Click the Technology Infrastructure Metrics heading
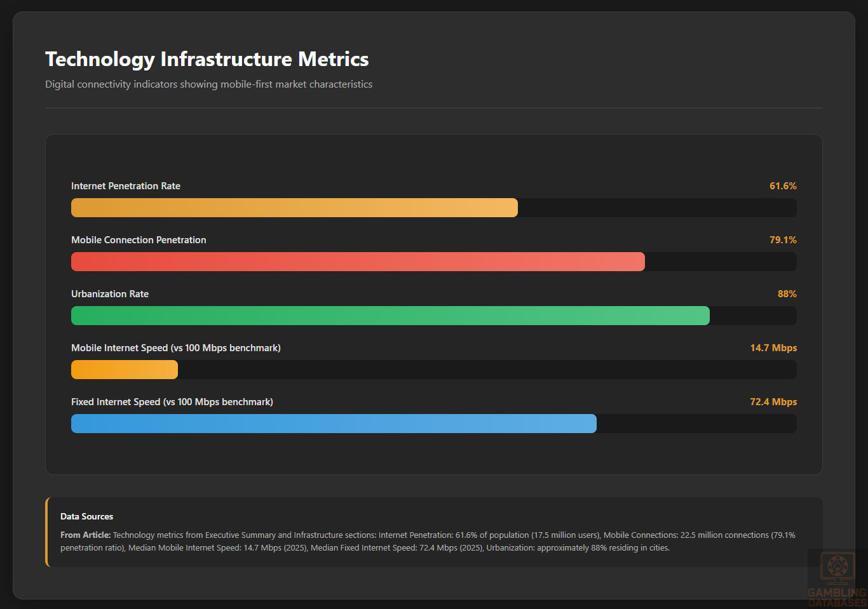The width and height of the screenshot is (868, 609). [207, 59]
